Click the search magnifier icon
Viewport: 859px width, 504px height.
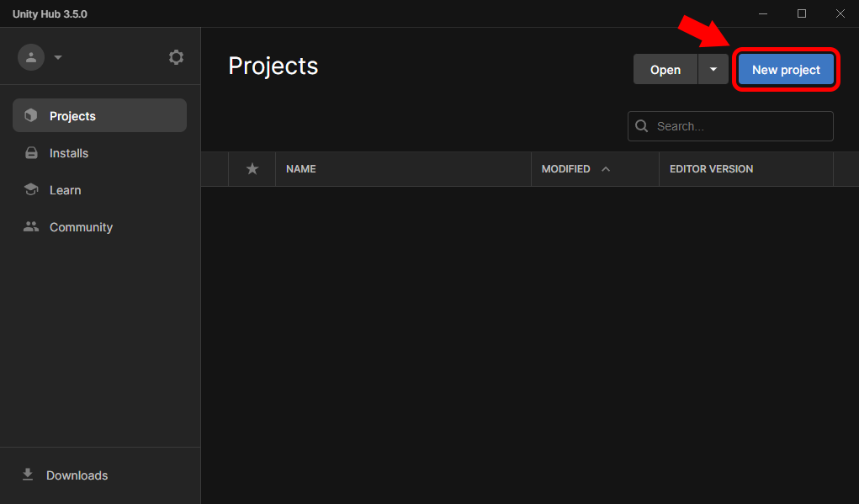point(641,126)
